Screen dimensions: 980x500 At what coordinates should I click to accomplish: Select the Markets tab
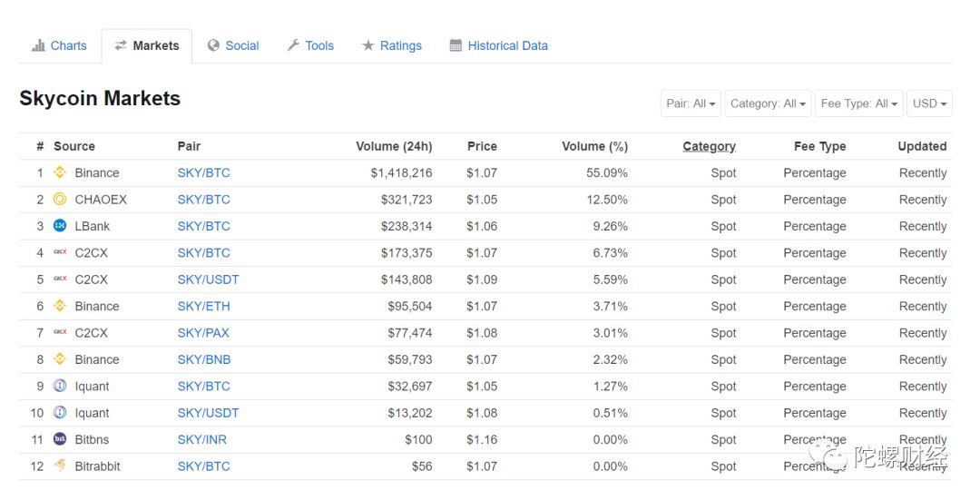[147, 45]
